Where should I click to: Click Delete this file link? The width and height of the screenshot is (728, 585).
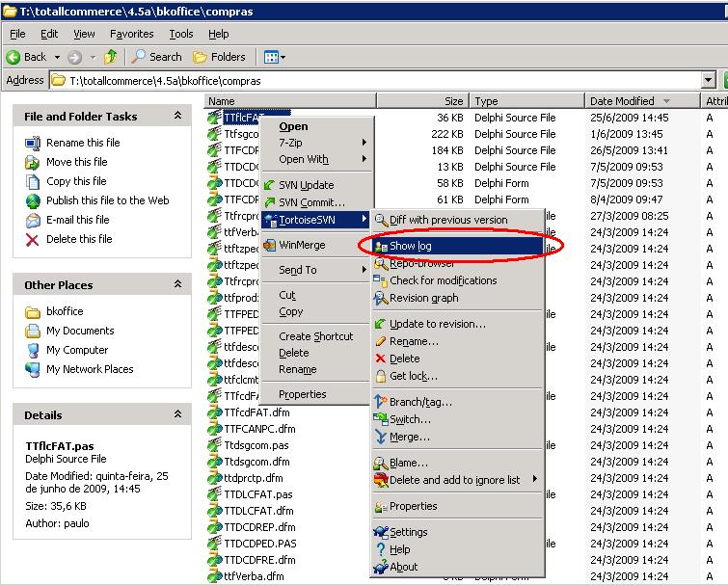coord(79,239)
